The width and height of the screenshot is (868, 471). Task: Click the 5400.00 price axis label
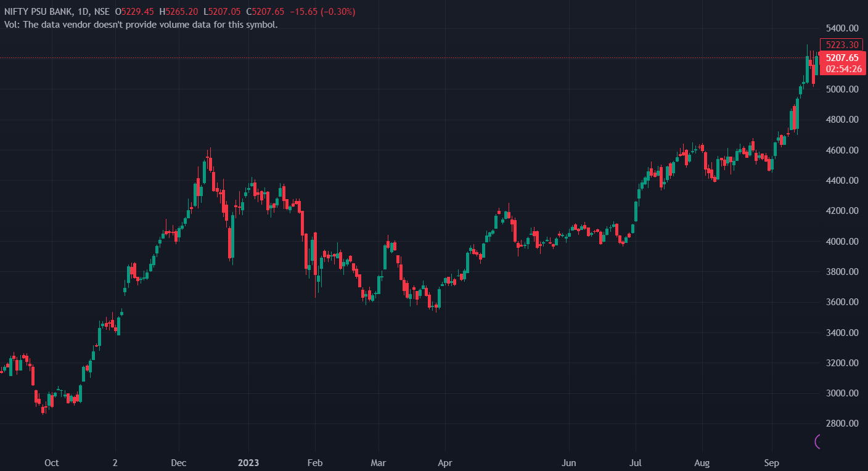[842, 28]
